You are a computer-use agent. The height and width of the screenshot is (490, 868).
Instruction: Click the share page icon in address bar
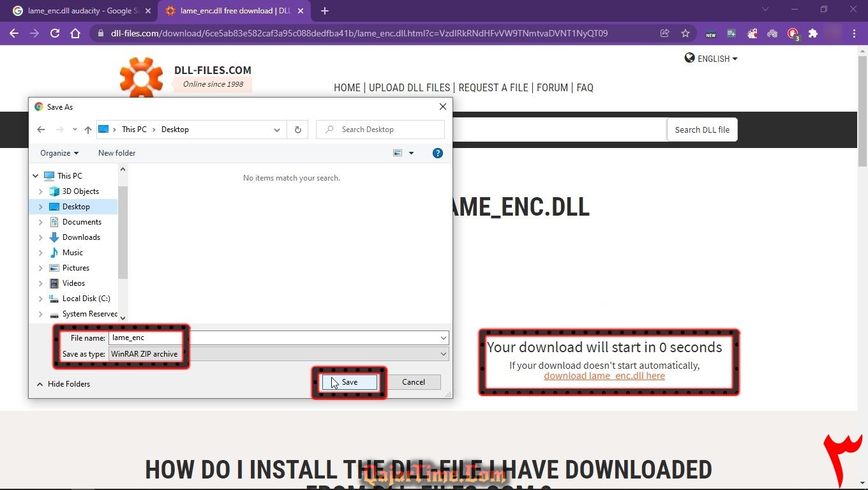click(665, 34)
